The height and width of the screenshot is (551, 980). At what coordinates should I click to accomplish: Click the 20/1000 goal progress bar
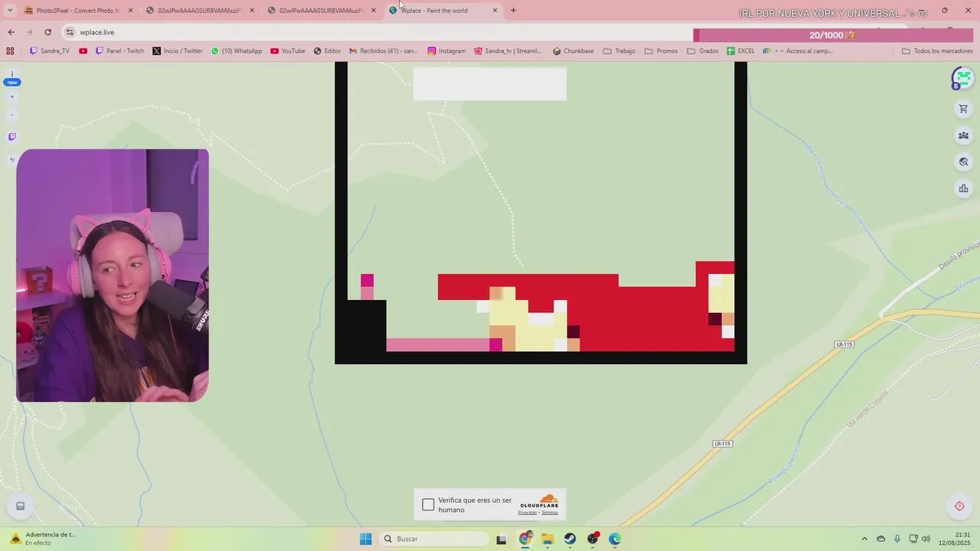[832, 35]
